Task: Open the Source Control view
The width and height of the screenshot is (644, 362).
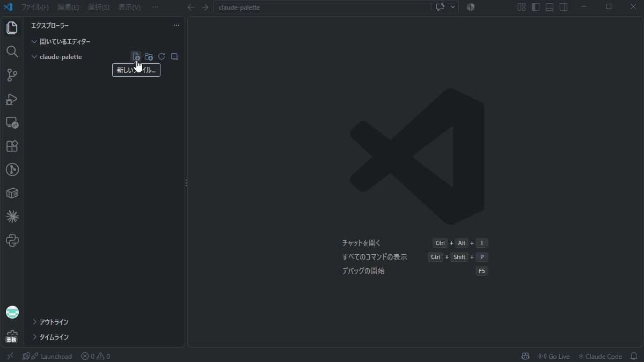Action: [x=12, y=75]
